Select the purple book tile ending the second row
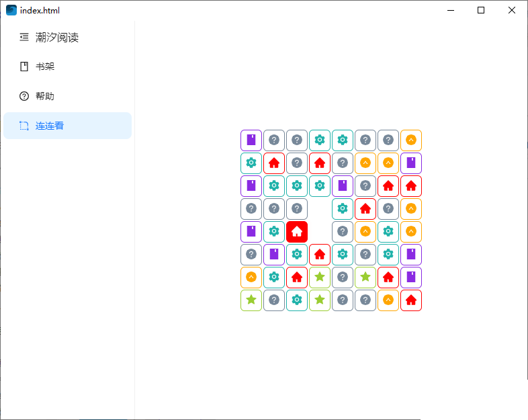Screen dimensions: 528x420 [x=411, y=163]
